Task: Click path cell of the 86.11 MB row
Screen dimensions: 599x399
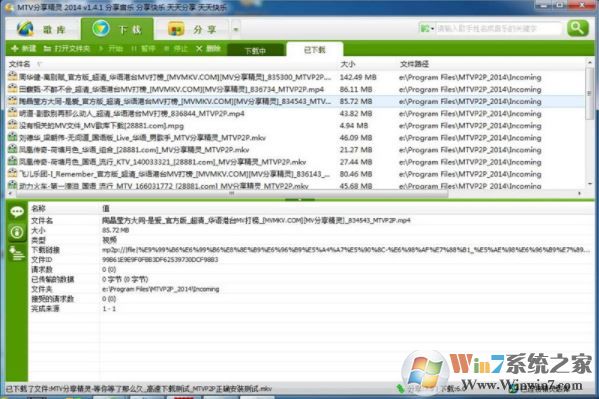Action: (x=470, y=89)
